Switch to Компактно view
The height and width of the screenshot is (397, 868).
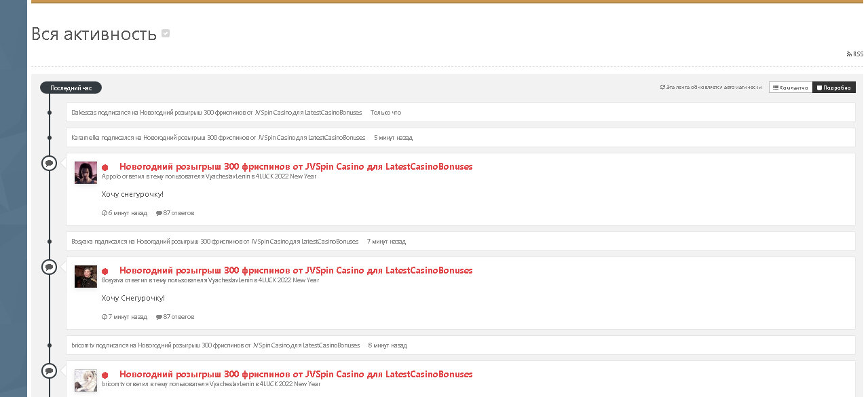coord(791,88)
